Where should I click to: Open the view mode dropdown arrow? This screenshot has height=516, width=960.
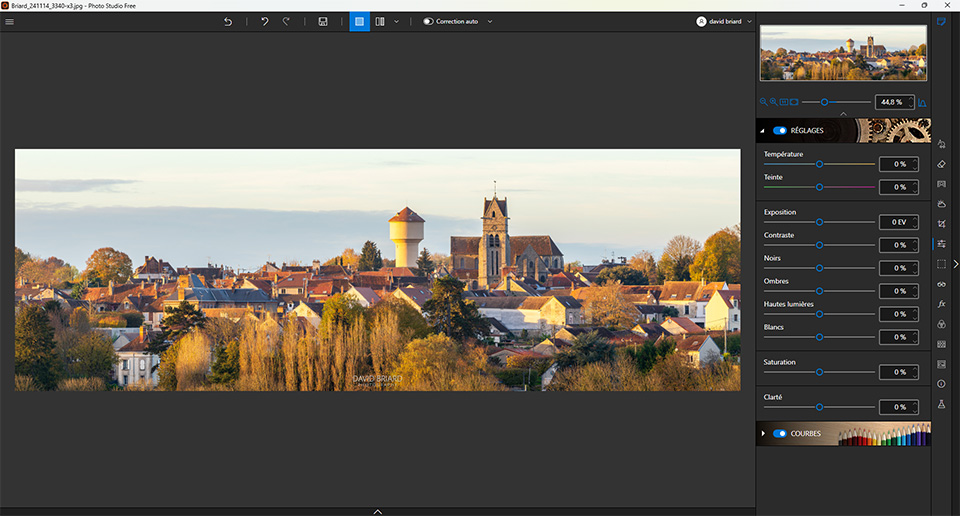(397, 21)
